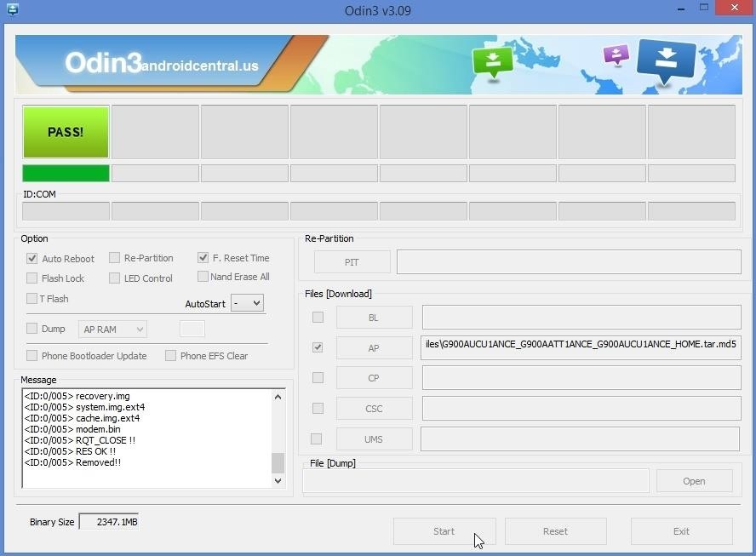Viewport: 756px width, 556px height.
Task: Click 'system.img.ext4' log line
Action: 85,407
